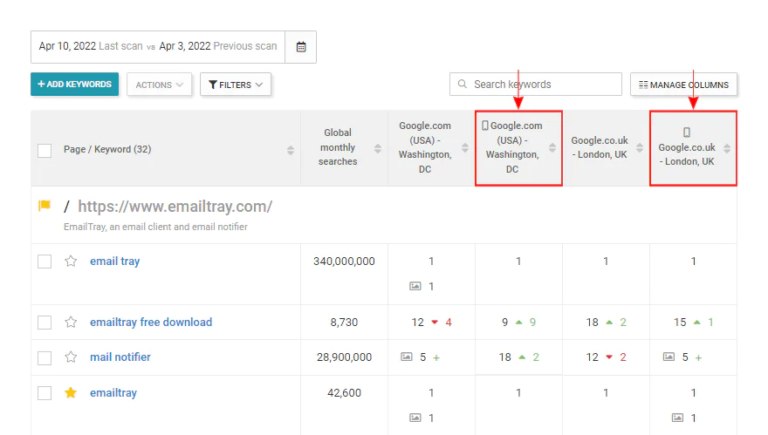
Task: Click the search magnifier icon
Action: point(462,84)
